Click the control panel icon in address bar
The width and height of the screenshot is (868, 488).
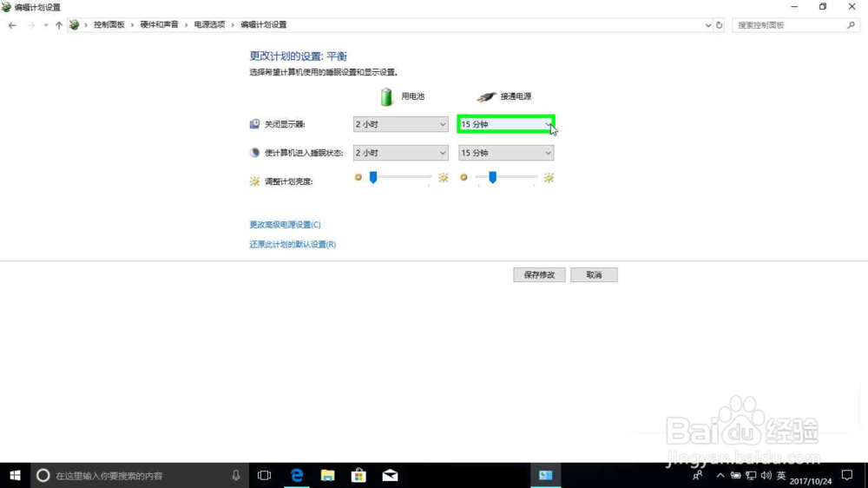point(74,25)
